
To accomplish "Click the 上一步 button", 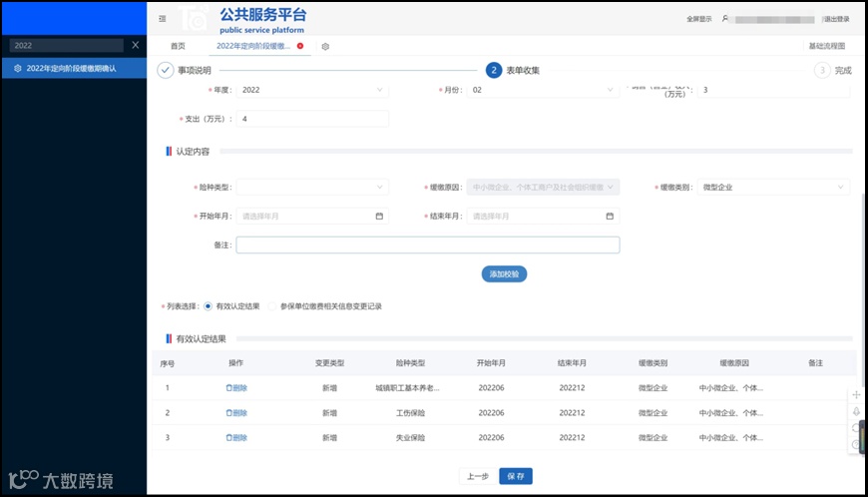I will (478, 476).
